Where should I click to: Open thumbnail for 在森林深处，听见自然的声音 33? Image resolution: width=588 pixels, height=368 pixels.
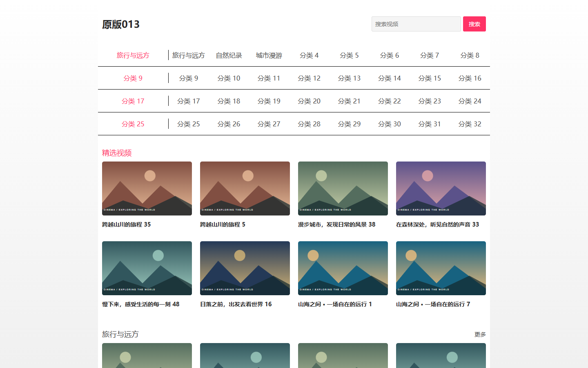[x=441, y=188]
